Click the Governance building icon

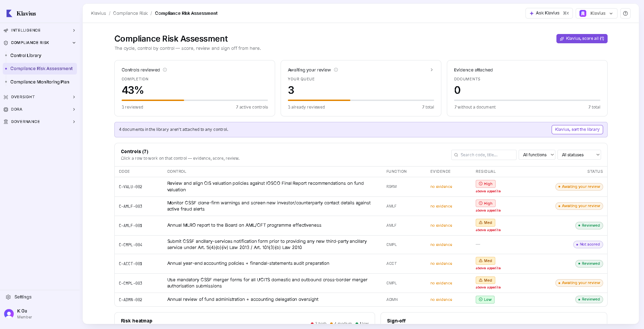[6, 122]
